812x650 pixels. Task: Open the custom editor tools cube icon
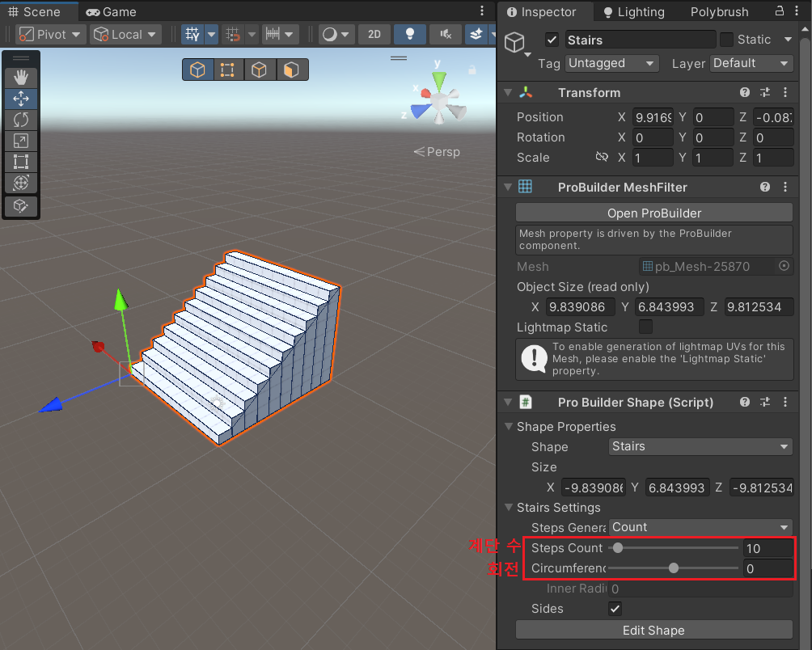pos(21,206)
